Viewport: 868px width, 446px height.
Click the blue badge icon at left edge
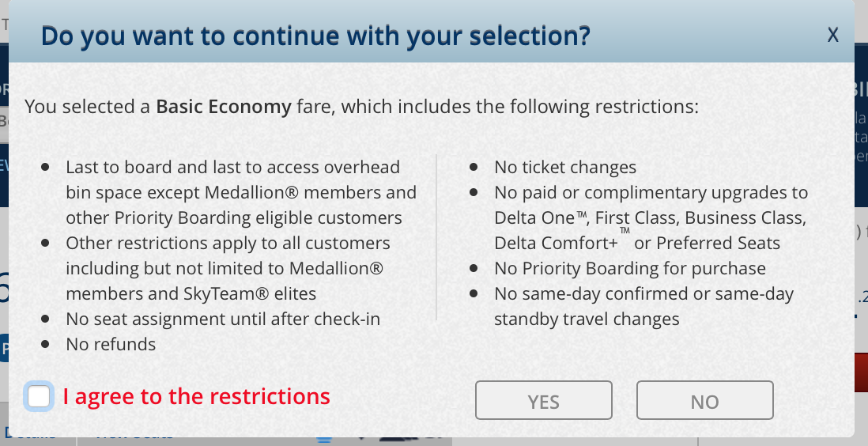coord(5,348)
